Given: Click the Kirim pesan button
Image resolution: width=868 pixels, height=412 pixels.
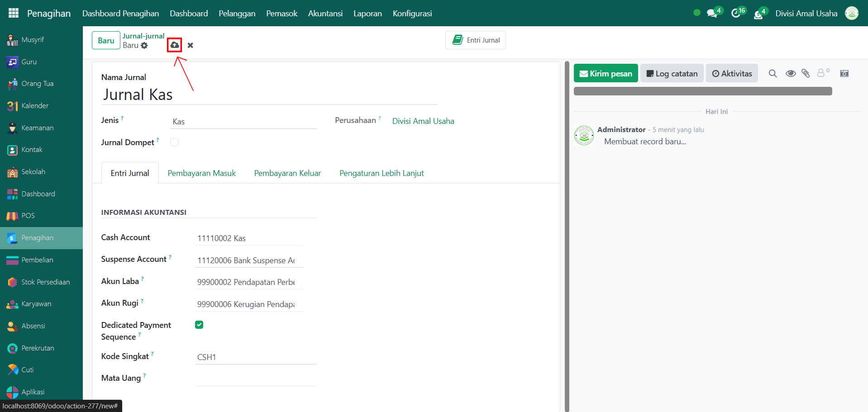Looking at the screenshot, I should pyautogui.click(x=606, y=73).
